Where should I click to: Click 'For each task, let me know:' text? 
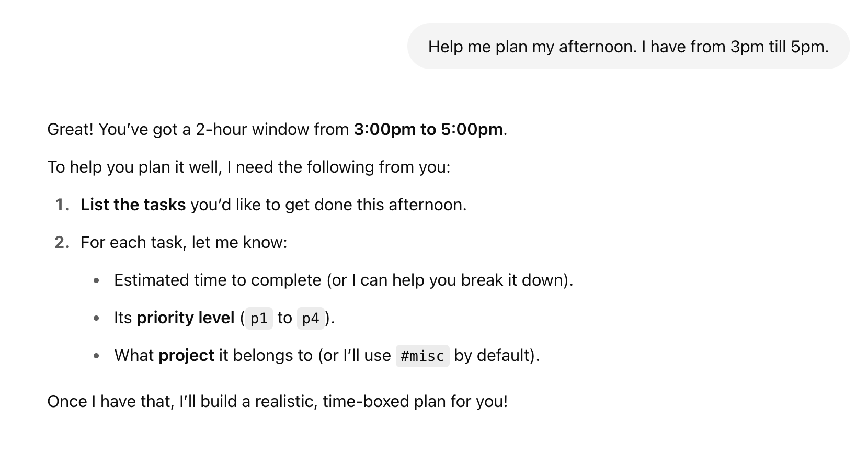[184, 242]
